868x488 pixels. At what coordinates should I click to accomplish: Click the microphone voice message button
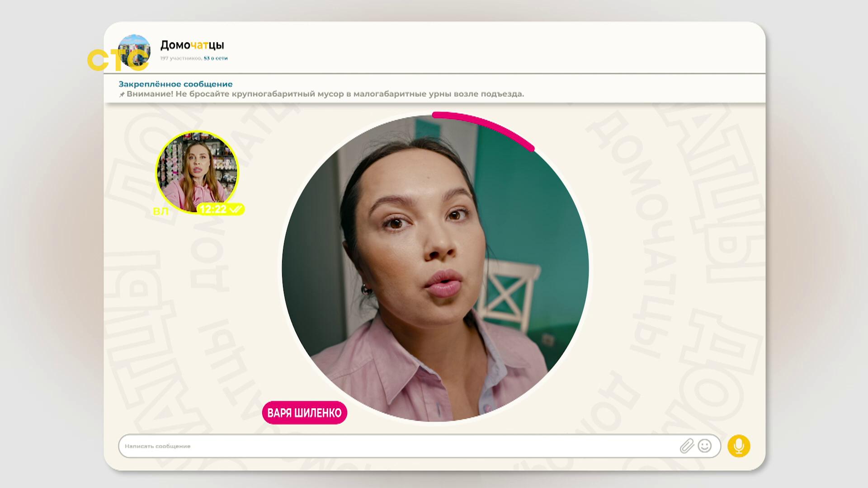coord(739,446)
